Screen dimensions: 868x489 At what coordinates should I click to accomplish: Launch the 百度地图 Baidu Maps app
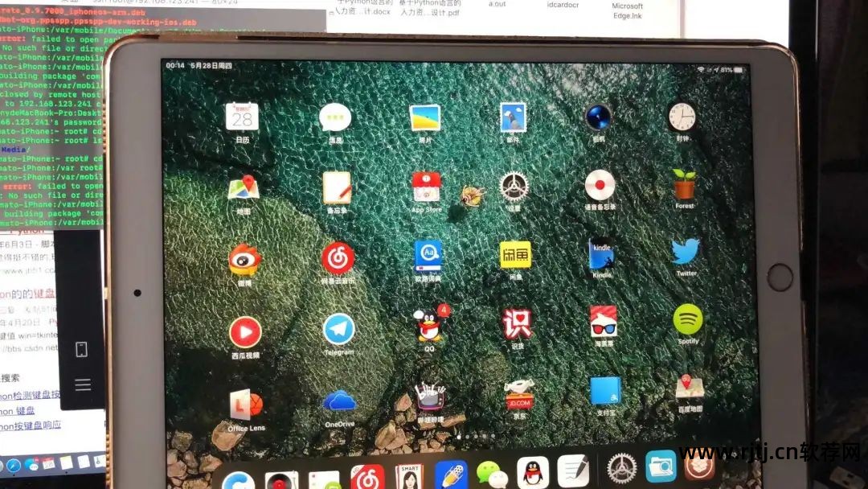[x=690, y=388]
